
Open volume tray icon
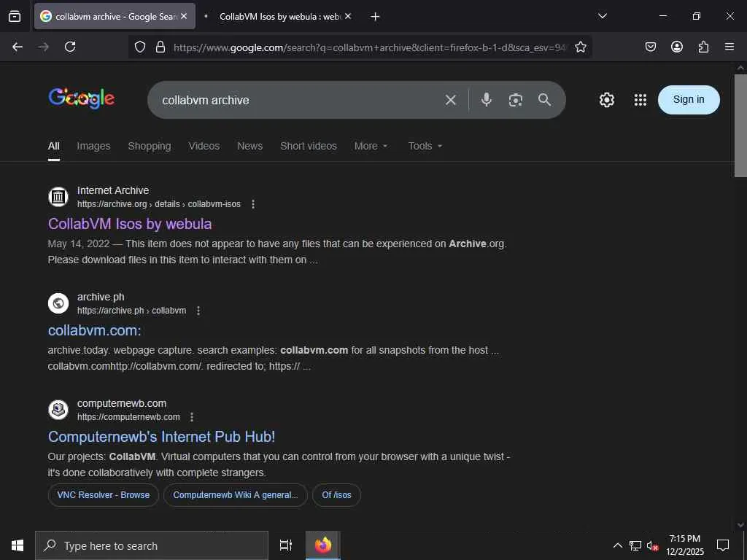point(652,545)
